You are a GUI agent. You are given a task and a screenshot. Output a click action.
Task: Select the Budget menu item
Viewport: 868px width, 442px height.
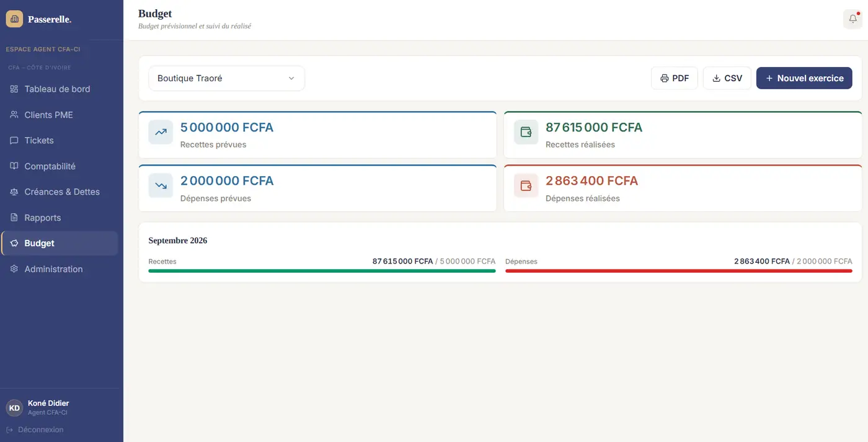tap(60, 244)
